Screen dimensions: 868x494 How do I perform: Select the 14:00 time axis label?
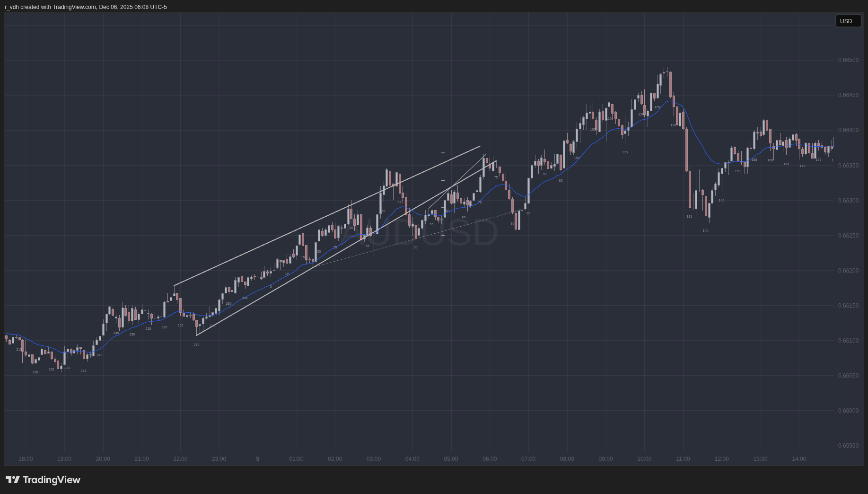[799, 459]
